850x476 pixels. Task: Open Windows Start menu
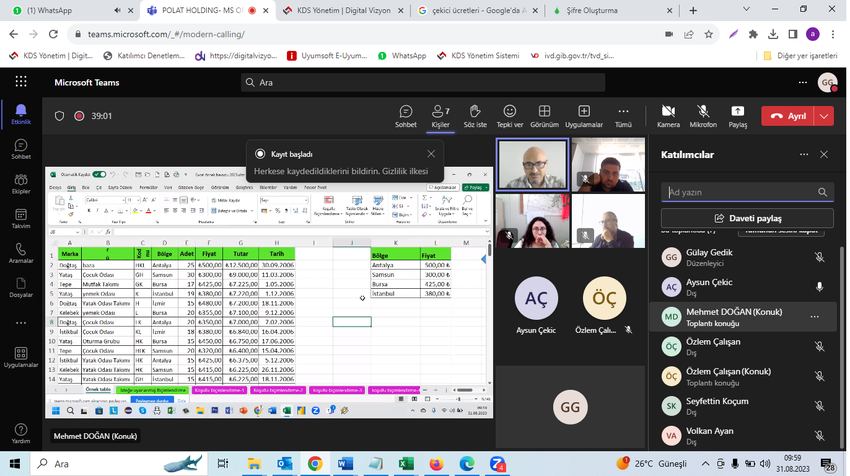pos(15,464)
